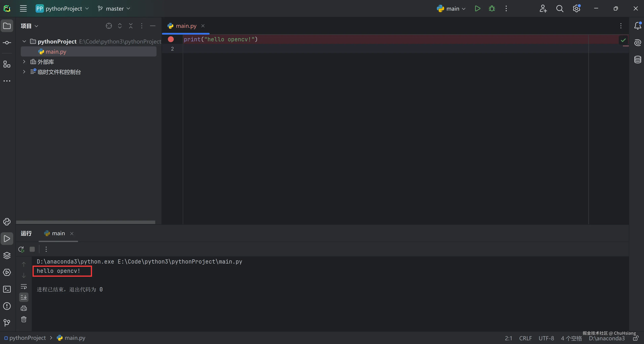Open the Python Console tool window
The image size is (644, 344).
pos(7,222)
